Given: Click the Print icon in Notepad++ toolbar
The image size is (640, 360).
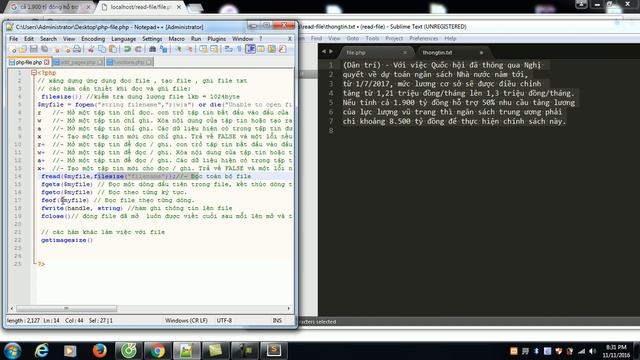Looking at the screenshot, I should tap(77, 49).
